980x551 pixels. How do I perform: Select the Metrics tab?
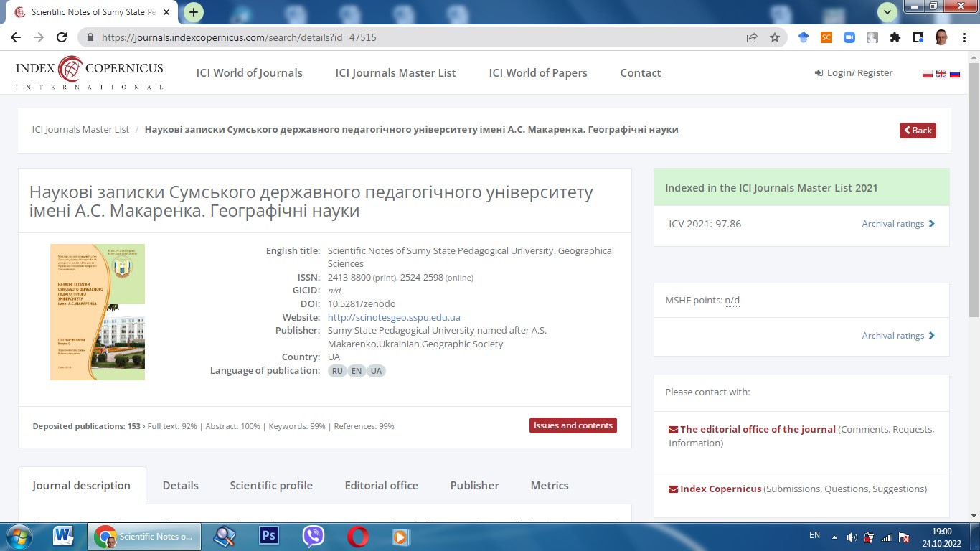pos(549,486)
